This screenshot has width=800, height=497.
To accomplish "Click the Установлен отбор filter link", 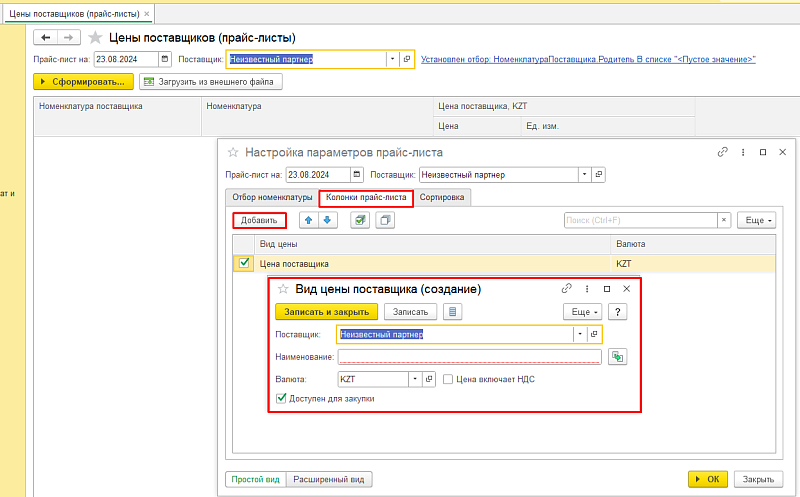I will coord(588,60).
